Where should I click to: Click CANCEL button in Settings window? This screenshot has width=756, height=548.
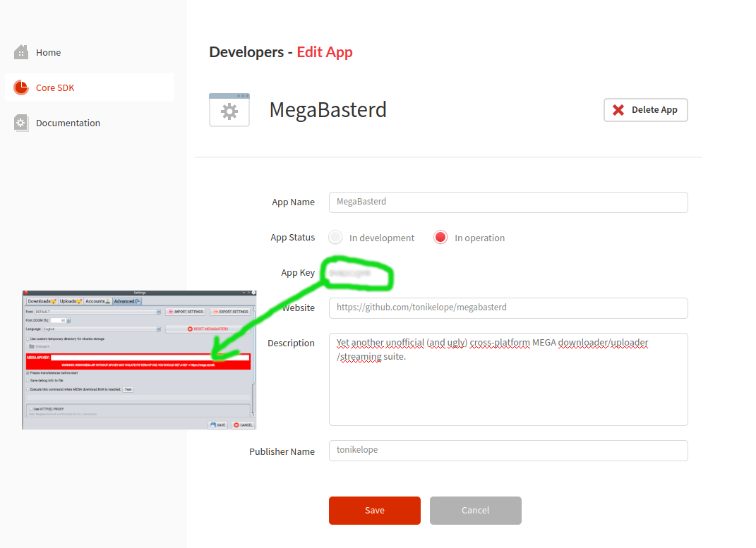[243, 425]
